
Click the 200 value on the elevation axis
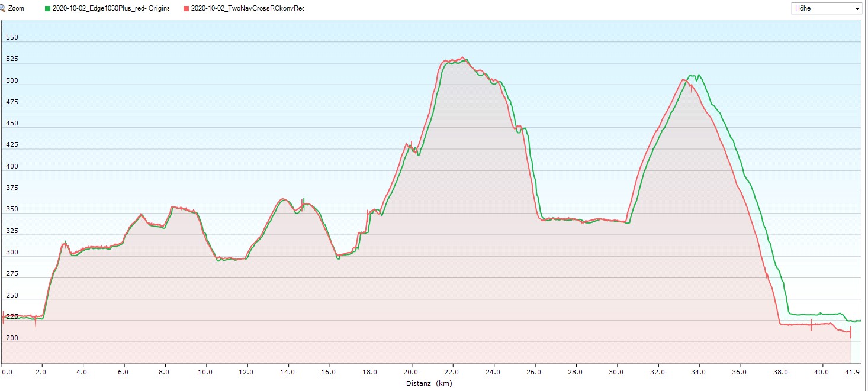pyautogui.click(x=12, y=338)
